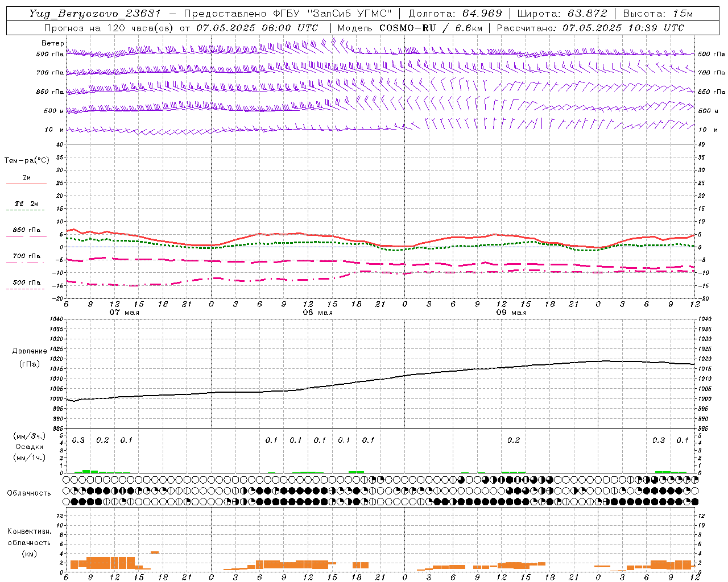
Task: Select the '10 м' wind level label on left
Action: [54, 130]
